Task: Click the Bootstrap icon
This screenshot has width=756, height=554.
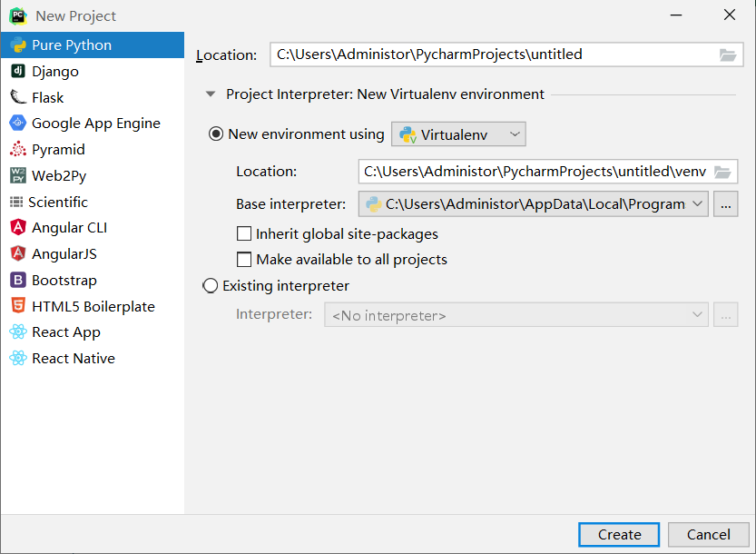Action: pyautogui.click(x=18, y=280)
